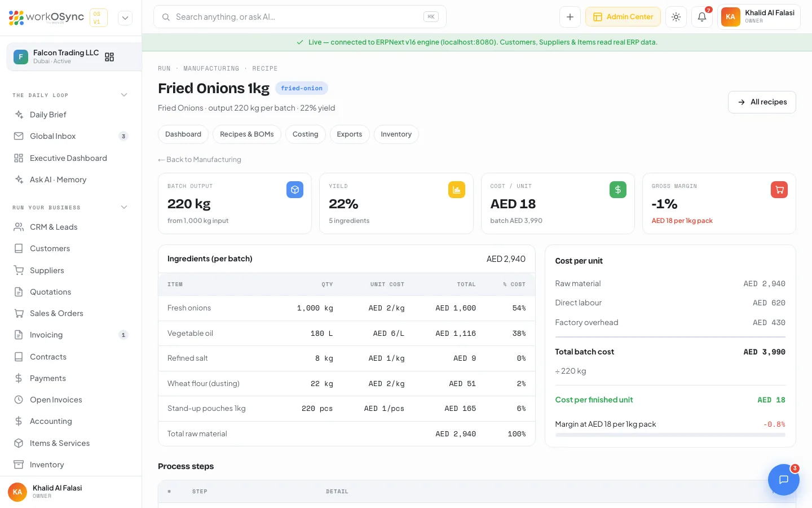Go to All recipes
Viewport: 812px width, 508px height.
tap(762, 102)
